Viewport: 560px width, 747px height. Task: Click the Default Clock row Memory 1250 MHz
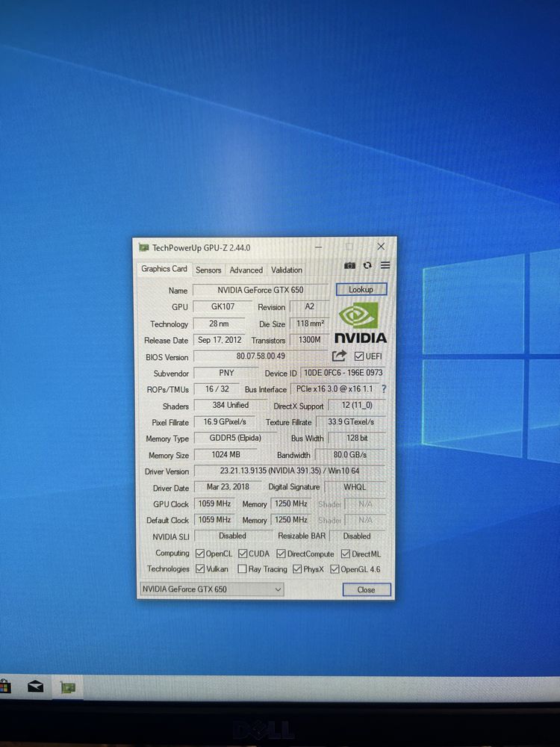[x=291, y=520]
